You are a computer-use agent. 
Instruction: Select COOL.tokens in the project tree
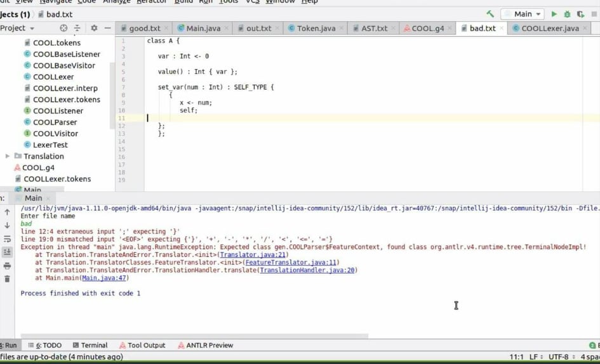coord(57,43)
